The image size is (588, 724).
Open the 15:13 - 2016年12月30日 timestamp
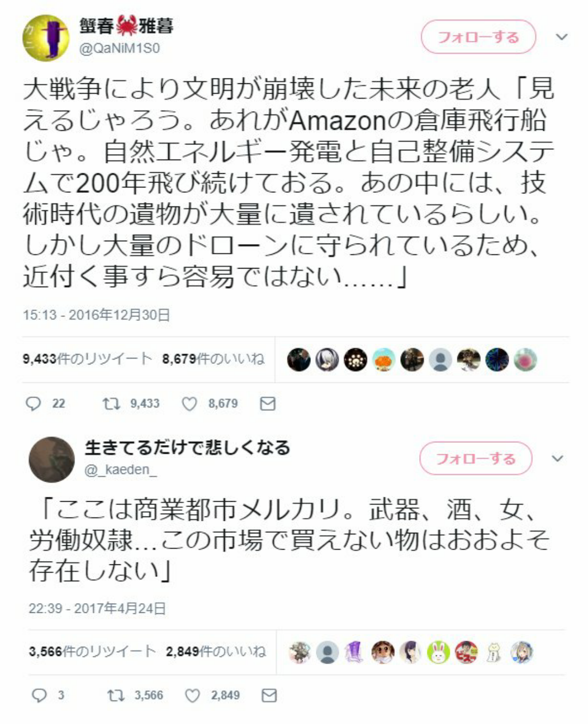96,315
